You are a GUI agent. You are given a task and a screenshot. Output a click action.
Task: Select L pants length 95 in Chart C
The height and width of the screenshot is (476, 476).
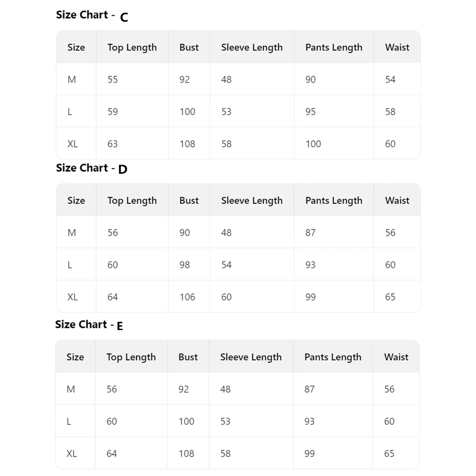pos(310,112)
